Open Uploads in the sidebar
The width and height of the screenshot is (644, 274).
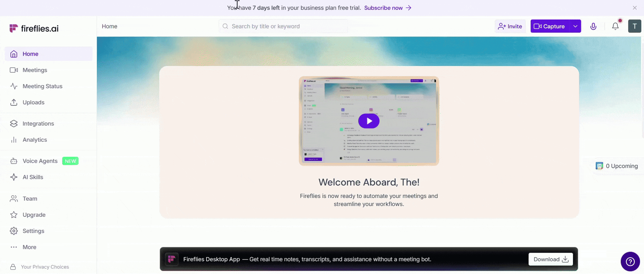coord(49,102)
